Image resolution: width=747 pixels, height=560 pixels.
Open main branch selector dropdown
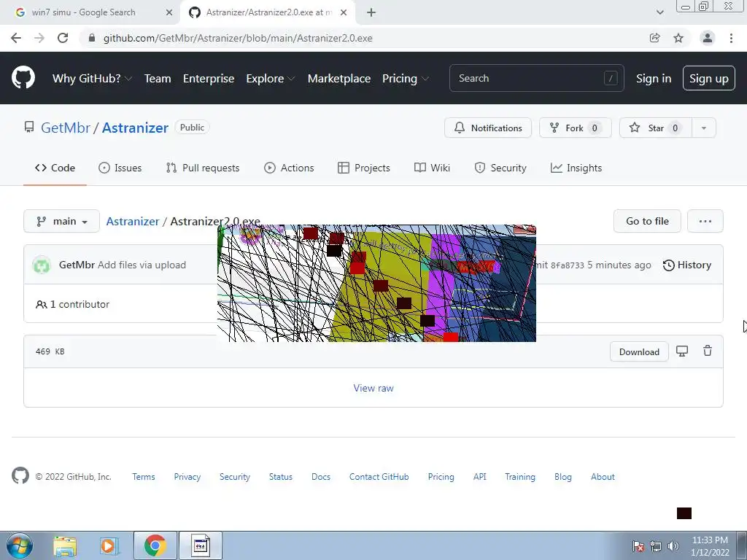(61, 221)
